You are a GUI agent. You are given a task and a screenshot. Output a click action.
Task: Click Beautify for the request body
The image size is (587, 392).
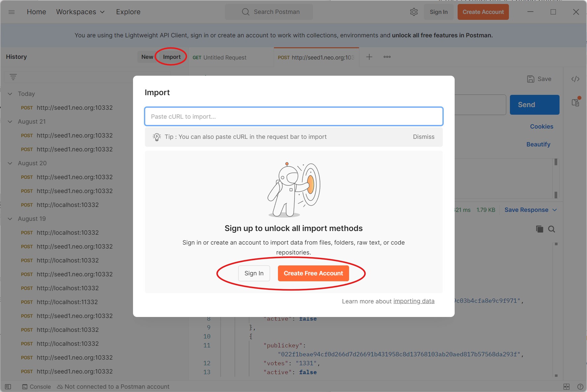(x=538, y=144)
